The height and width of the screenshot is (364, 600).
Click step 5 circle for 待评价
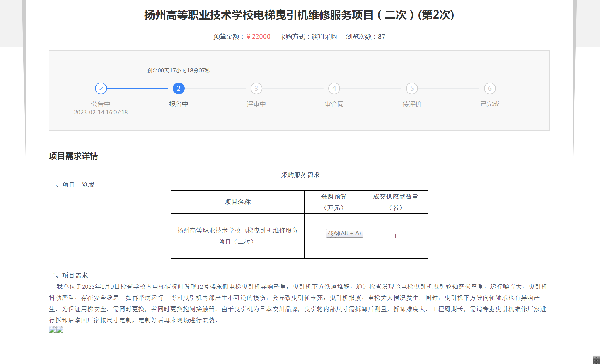(412, 89)
